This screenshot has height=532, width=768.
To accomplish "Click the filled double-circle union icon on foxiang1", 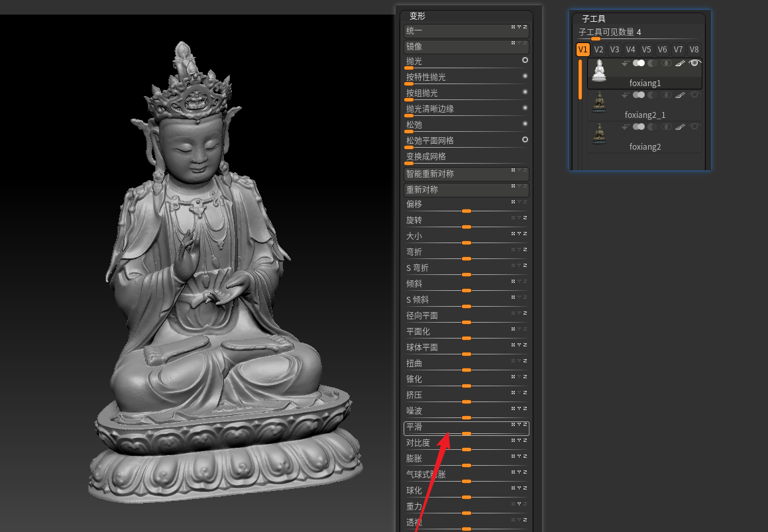I will click(639, 63).
